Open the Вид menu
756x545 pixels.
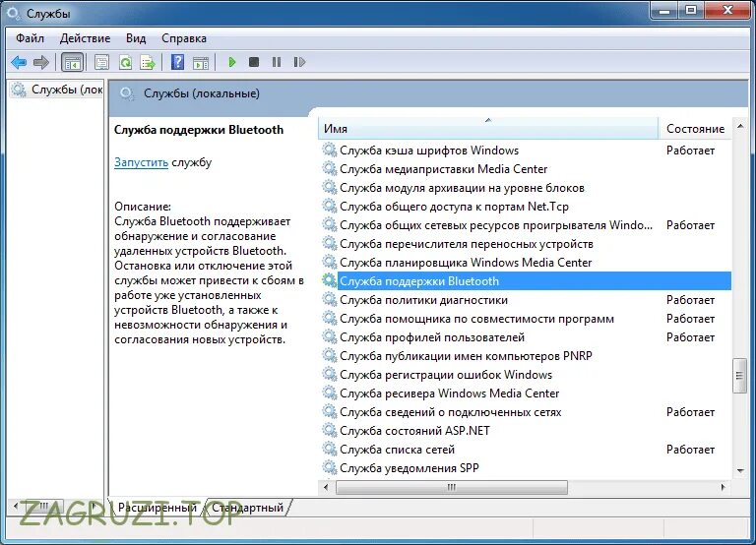pyautogui.click(x=136, y=38)
